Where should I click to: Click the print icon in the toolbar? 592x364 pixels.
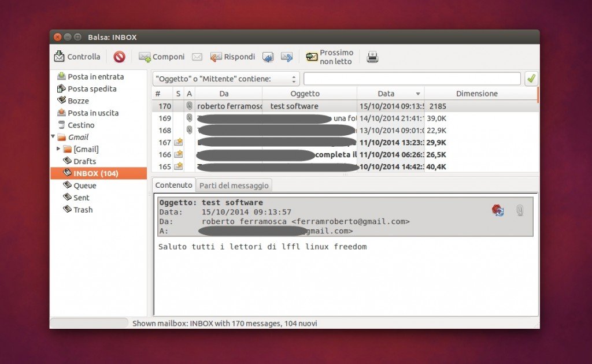coord(372,56)
